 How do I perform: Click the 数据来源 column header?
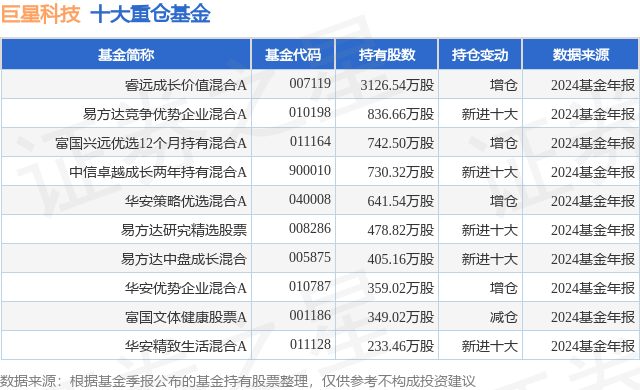(581, 55)
